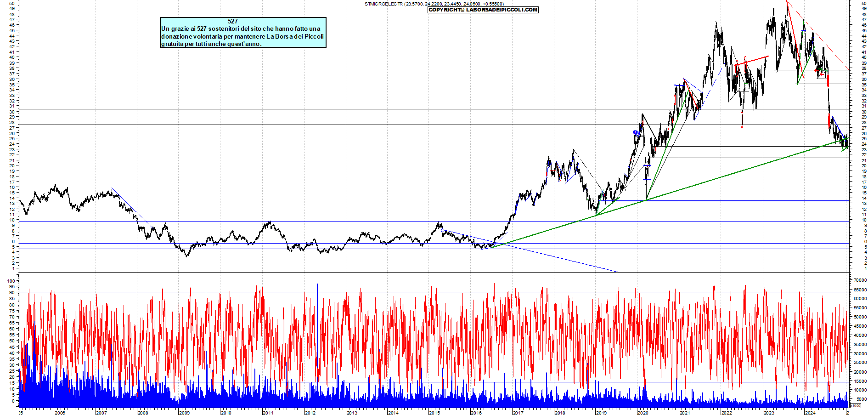
Task: Select the 2016 year label on time axis
Action: (x=476, y=412)
